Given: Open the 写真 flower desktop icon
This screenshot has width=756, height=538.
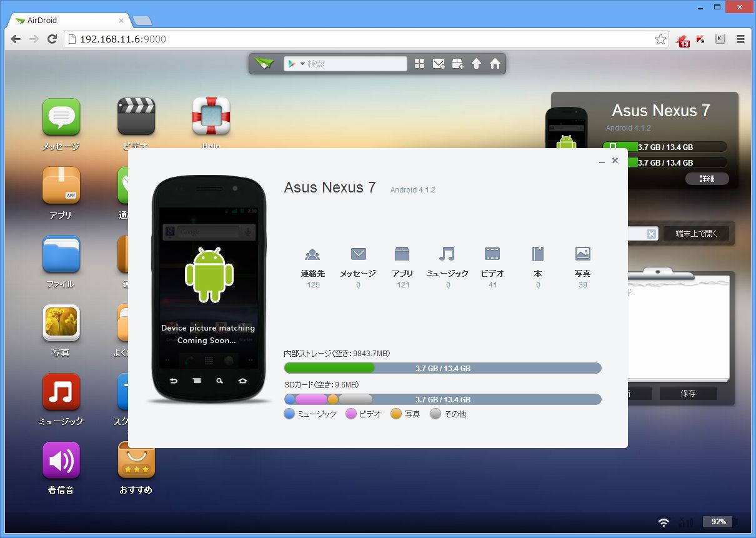Looking at the screenshot, I should 61,323.
